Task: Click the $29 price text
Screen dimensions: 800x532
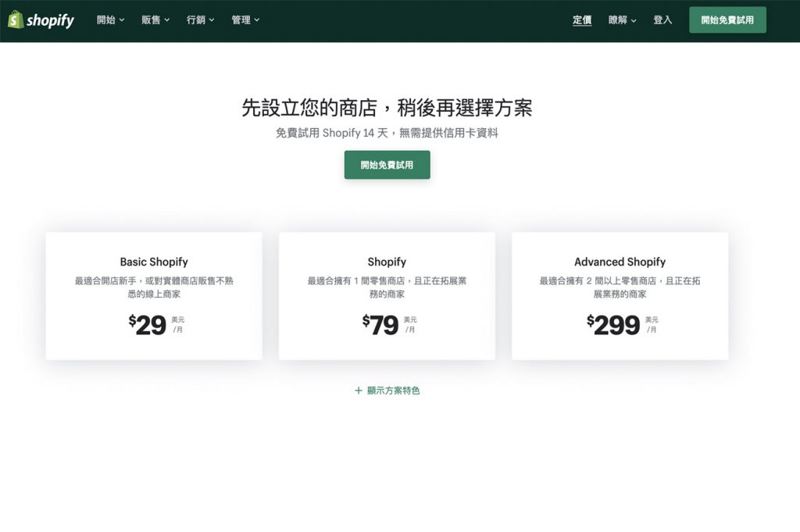Action: coord(147,325)
